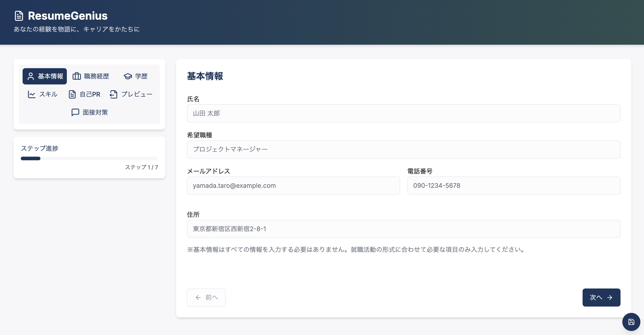
Task: Focus the メールアドレス input
Action: click(293, 186)
